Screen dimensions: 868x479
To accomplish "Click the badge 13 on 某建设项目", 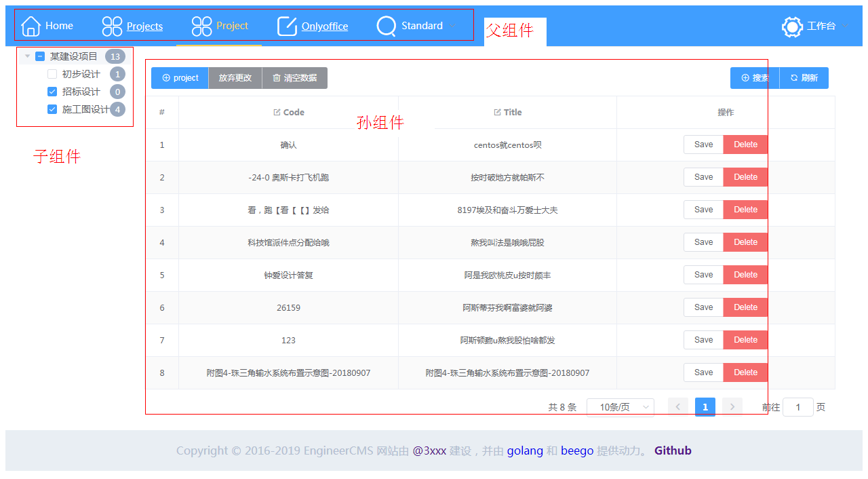I will pos(115,56).
